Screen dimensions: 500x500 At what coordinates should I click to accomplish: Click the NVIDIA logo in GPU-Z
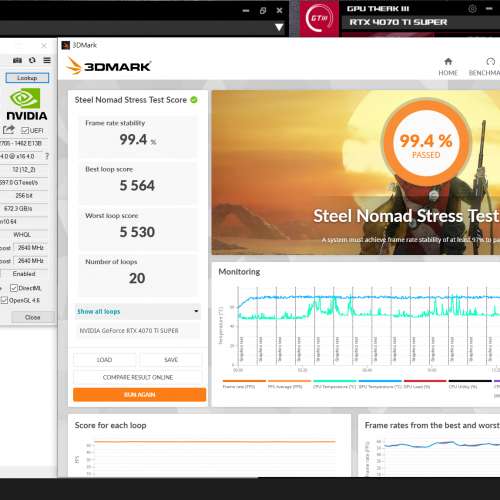pyautogui.click(x=26, y=104)
